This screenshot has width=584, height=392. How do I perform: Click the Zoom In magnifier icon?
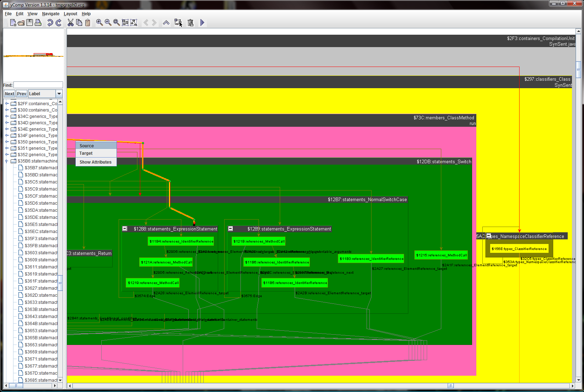click(100, 23)
